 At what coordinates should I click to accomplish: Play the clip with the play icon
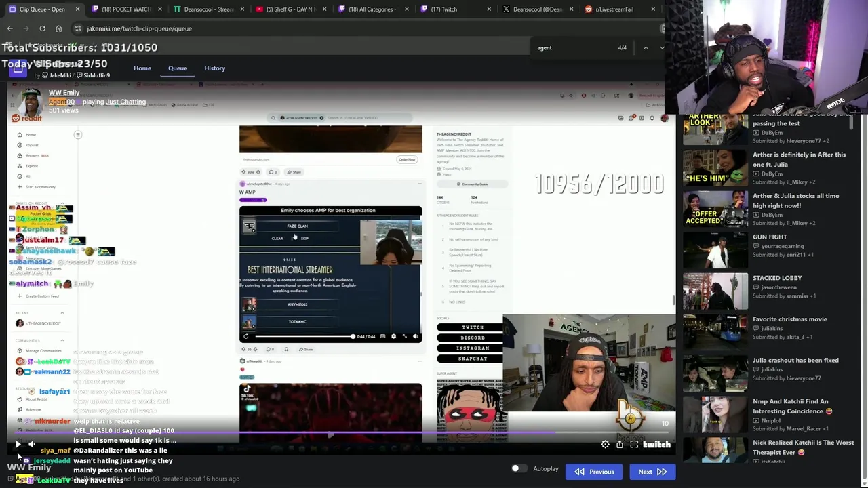click(x=18, y=444)
